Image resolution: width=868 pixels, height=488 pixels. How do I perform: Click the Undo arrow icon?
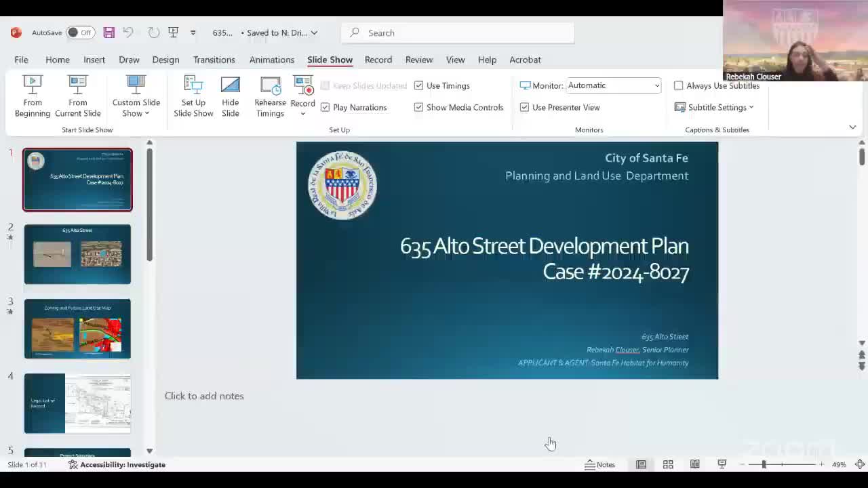(128, 33)
